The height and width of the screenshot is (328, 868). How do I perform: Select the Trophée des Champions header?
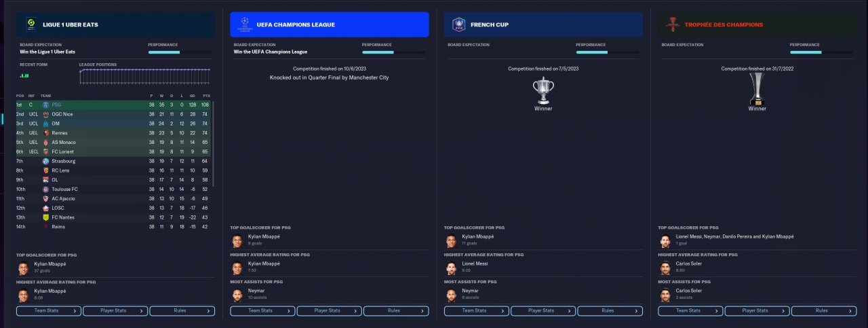tap(757, 24)
